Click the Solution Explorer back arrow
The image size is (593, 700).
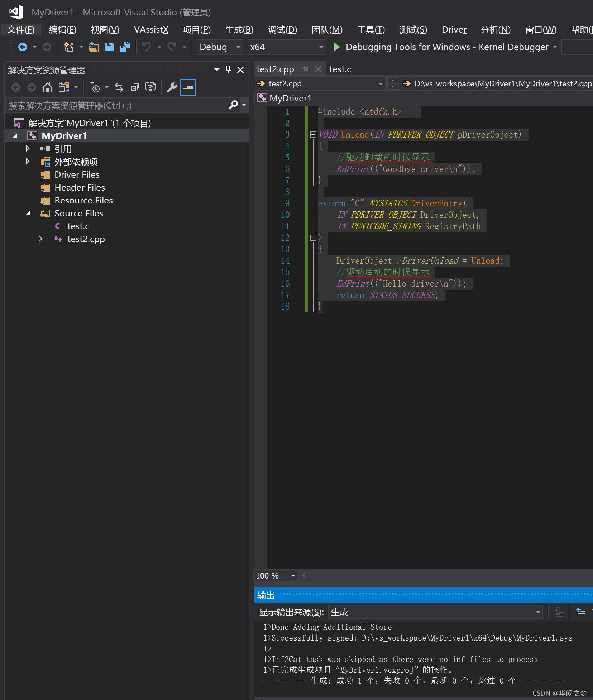(16, 87)
